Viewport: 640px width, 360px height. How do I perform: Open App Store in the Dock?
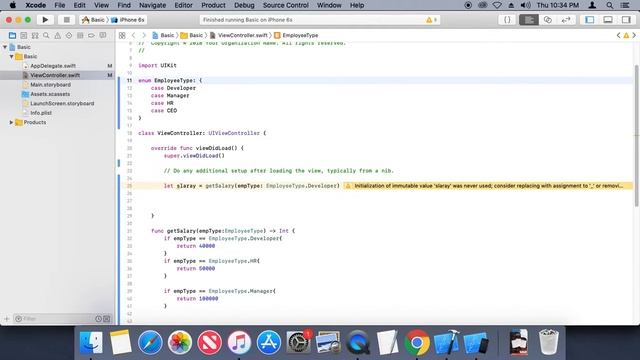[269, 342]
